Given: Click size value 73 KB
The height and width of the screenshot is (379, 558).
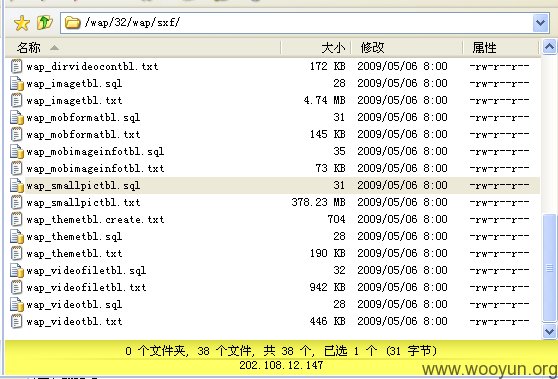Looking at the screenshot, I should [331, 168].
